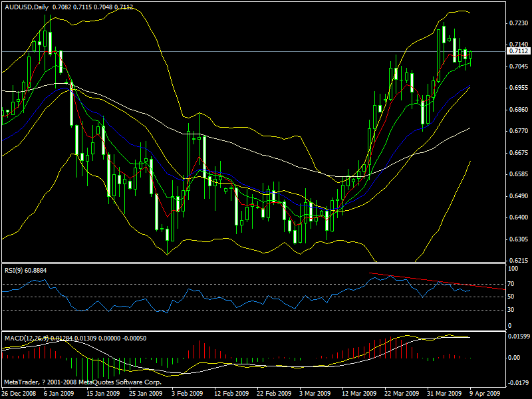
Task: Click price scale value 0.7140
Action: pos(519,45)
